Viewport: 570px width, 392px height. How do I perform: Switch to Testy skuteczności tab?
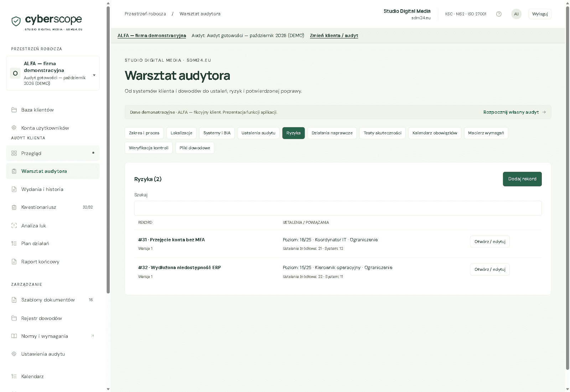tap(382, 133)
